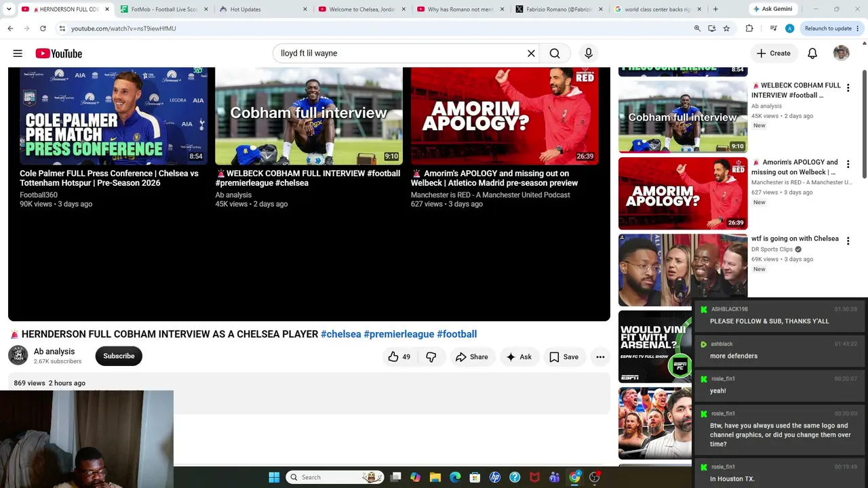Click the Chrome address bar URL
This screenshot has height=488, width=868.
click(123, 28)
